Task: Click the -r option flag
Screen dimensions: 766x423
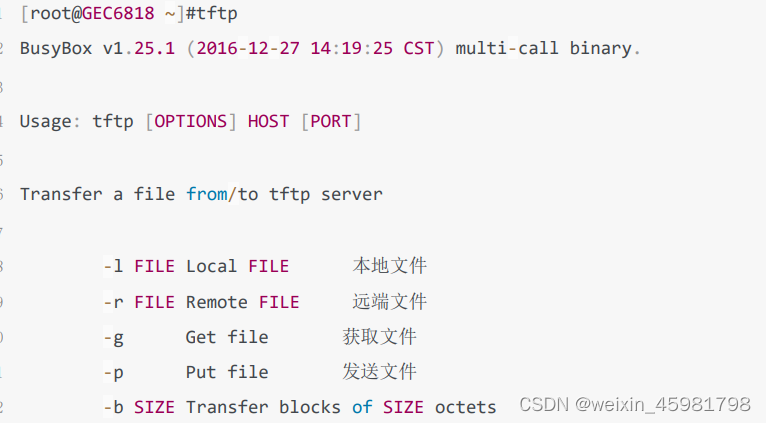Action: pos(113,302)
